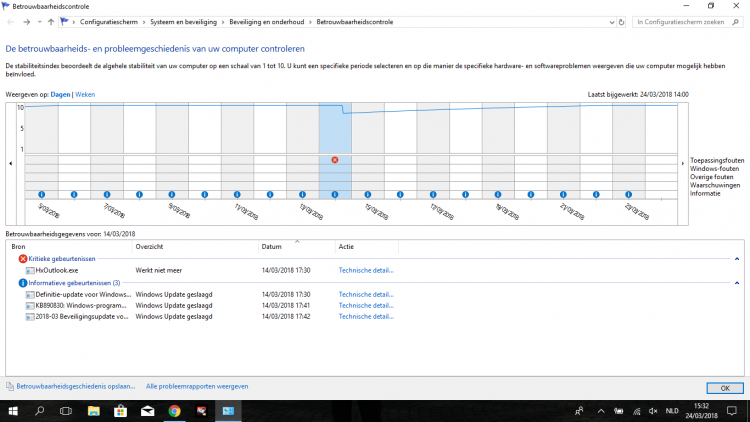The width and height of the screenshot is (750, 422).
Task: Collapse the Informatieve gebeurtenissen group
Action: point(737,283)
